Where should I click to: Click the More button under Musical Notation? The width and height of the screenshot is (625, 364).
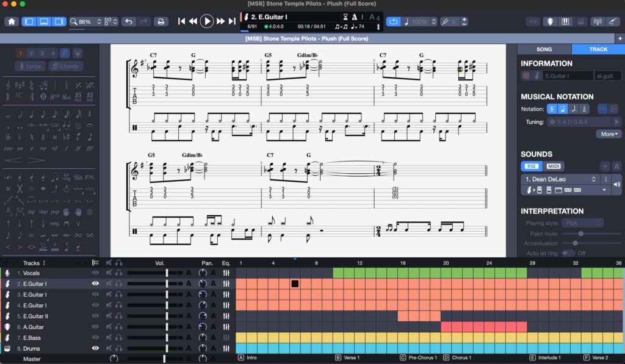click(608, 134)
